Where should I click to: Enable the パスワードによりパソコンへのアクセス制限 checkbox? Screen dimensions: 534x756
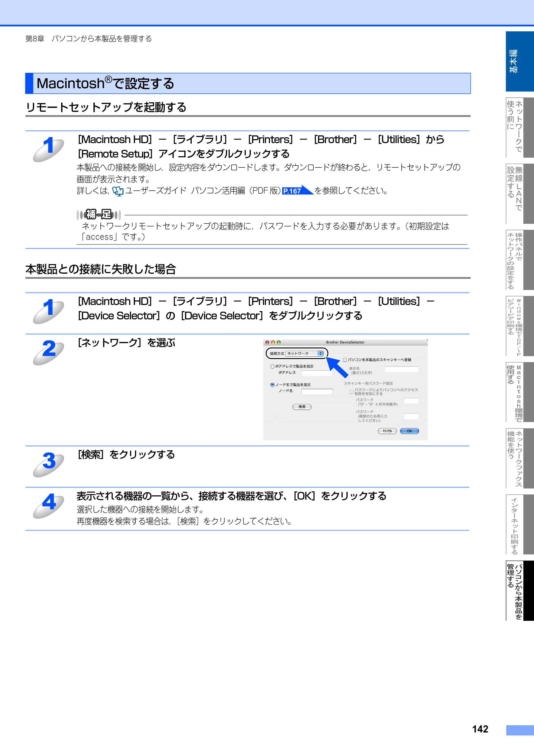click(x=351, y=391)
